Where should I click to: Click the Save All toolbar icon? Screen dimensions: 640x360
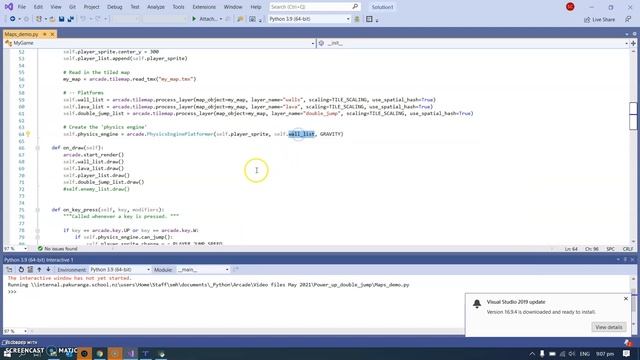pos(71,19)
